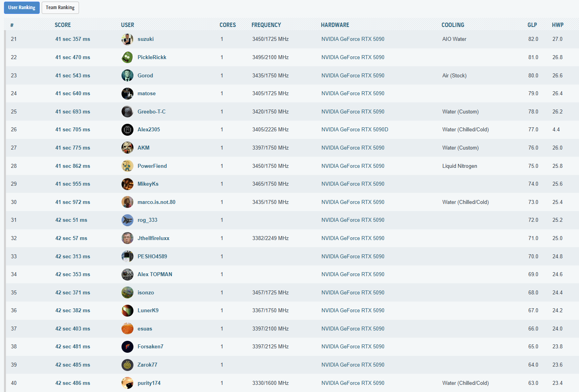Open the 41 sec 357 ms score
Image resolution: width=579 pixels, height=392 pixels.
tap(73, 39)
